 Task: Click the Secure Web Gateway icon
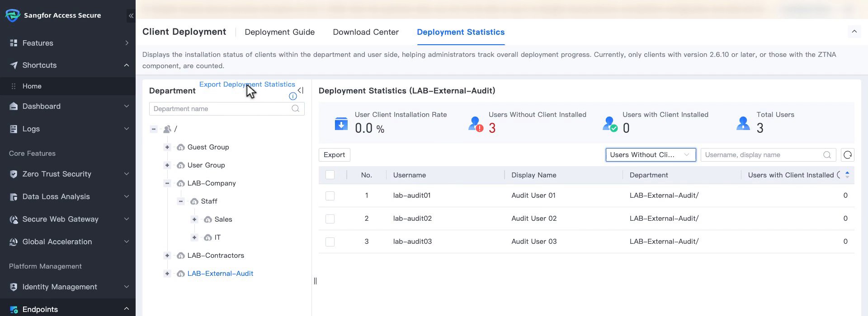click(x=14, y=219)
